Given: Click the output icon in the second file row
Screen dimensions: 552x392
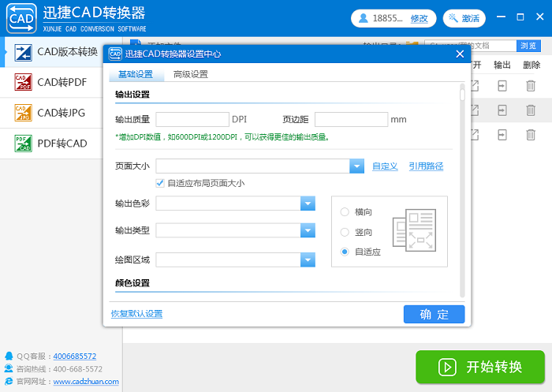Looking at the screenshot, I should pyautogui.click(x=502, y=110).
